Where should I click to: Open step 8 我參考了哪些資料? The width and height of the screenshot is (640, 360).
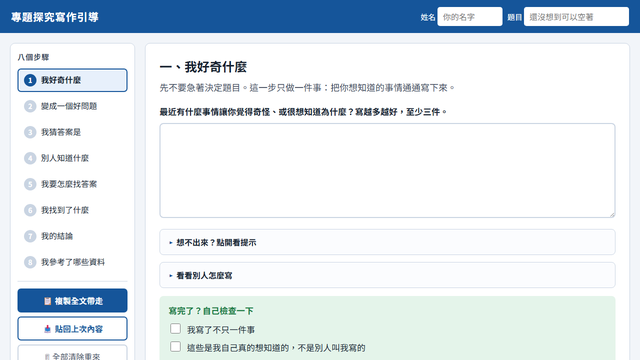pos(72,262)
